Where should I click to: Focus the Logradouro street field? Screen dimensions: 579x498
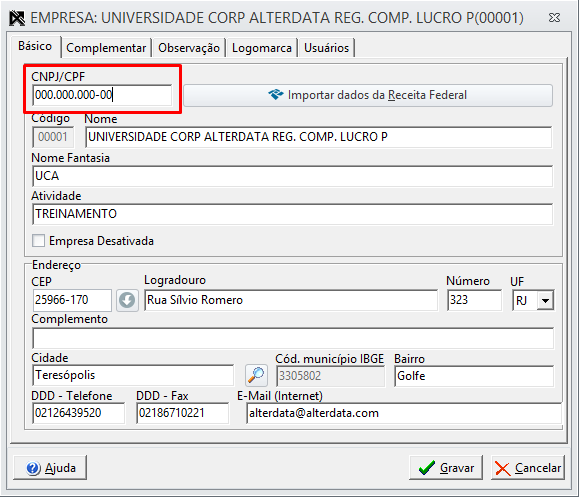291,300
